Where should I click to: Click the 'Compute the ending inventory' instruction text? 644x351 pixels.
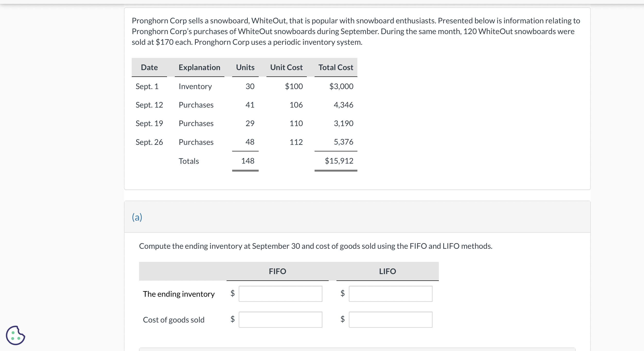tap(316, 246)
